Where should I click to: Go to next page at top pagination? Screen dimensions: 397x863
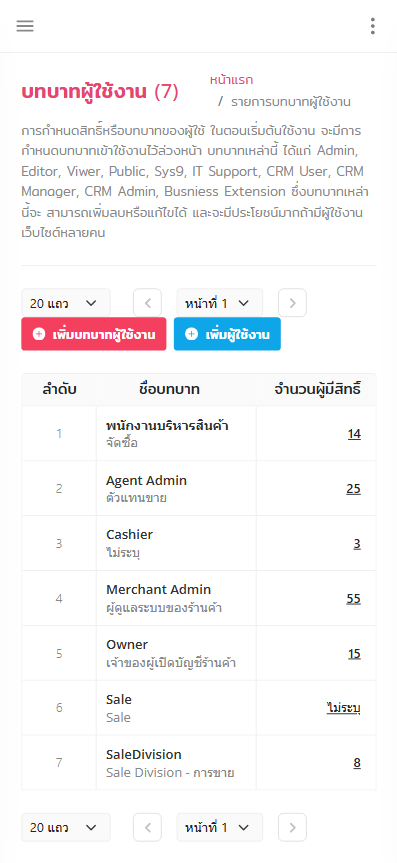click(292, 303)
